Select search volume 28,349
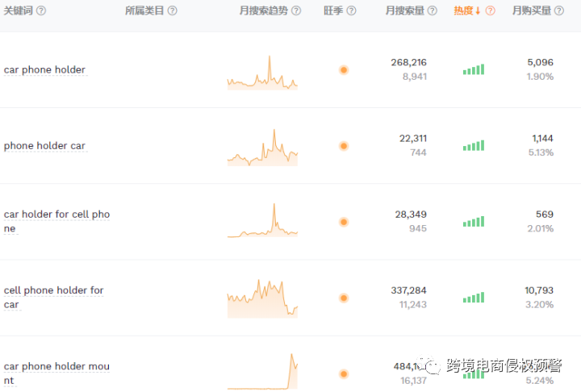This screenshot has height=392, width=581. [x=411, y=215]
